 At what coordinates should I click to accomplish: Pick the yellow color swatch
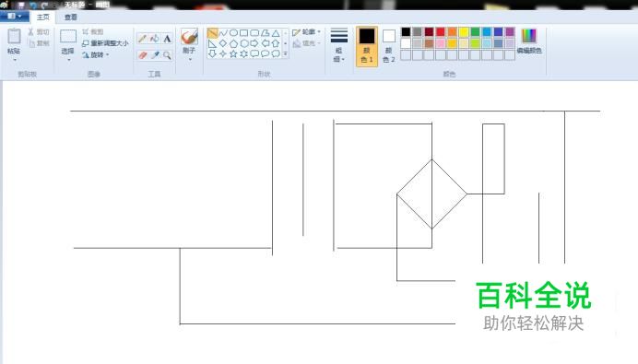(x=464, y=31)
